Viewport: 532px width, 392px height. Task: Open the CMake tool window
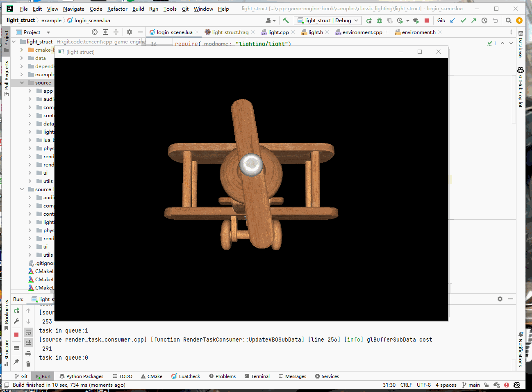click(152, 376)
